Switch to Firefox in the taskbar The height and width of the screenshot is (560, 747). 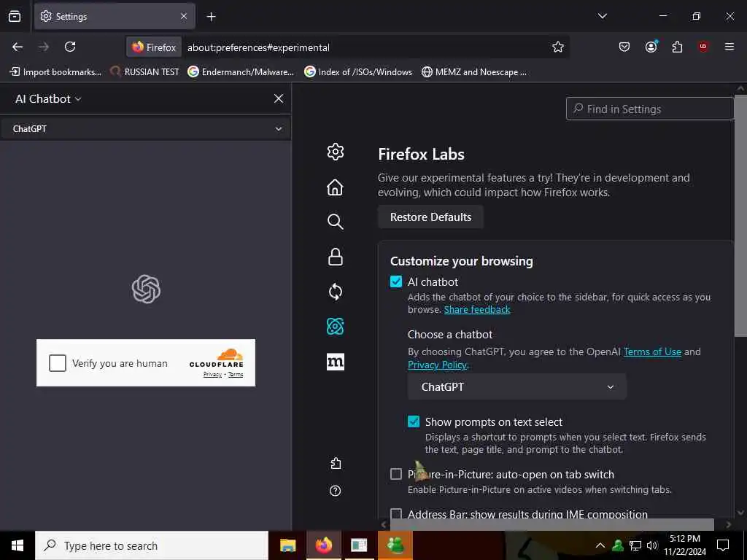323,545
